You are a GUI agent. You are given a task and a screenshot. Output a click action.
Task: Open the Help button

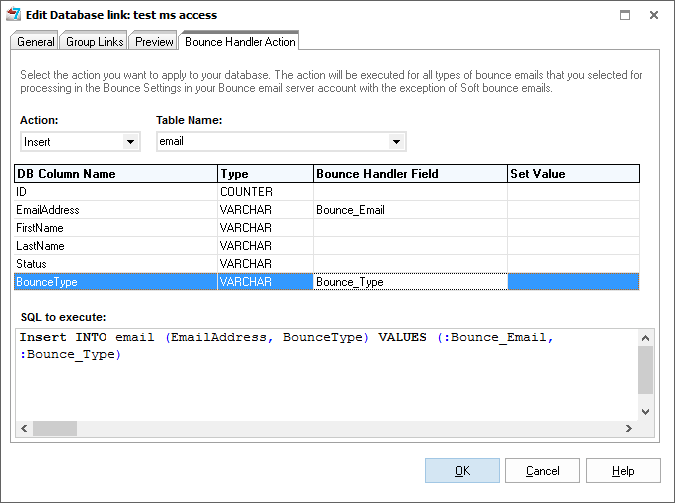pyautogui.click(x=623, y=470)
